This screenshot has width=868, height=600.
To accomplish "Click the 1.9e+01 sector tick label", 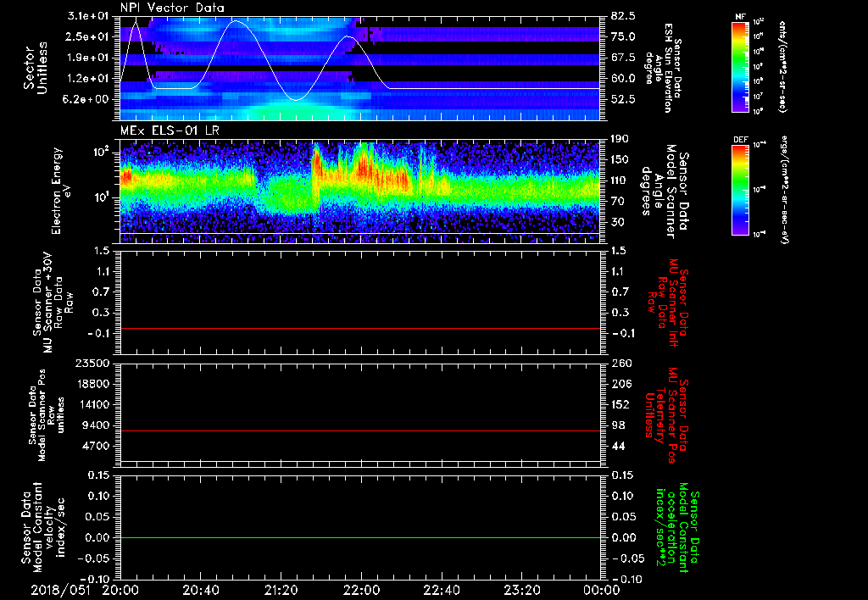I will coord(90,58).
